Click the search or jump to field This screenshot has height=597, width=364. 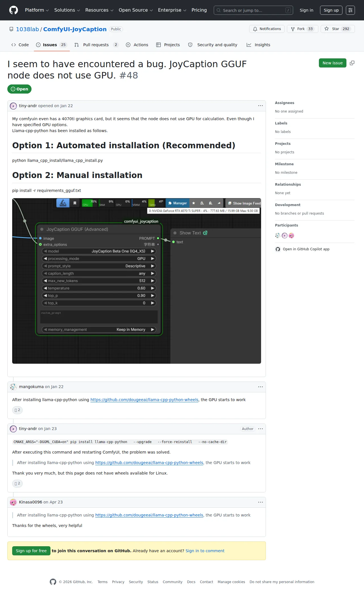[x=253, y=10]
